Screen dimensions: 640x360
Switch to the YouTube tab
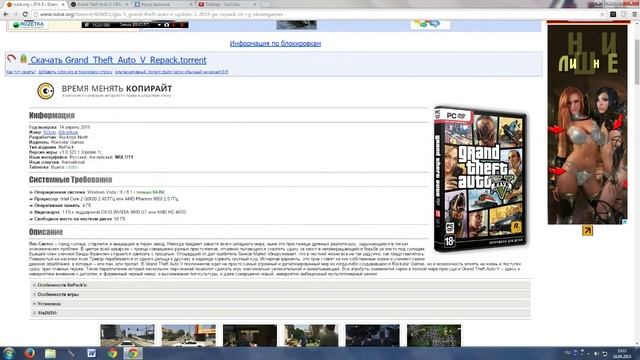(227, 4)
